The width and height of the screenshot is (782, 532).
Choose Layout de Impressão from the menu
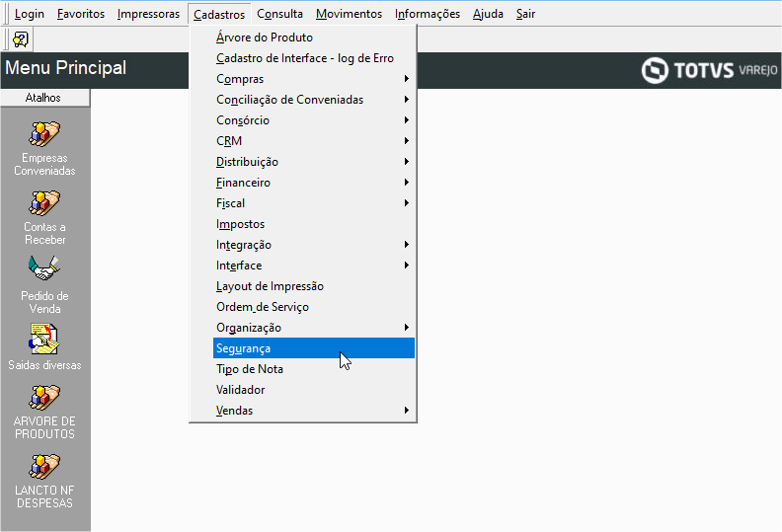(x=314, y=286)
